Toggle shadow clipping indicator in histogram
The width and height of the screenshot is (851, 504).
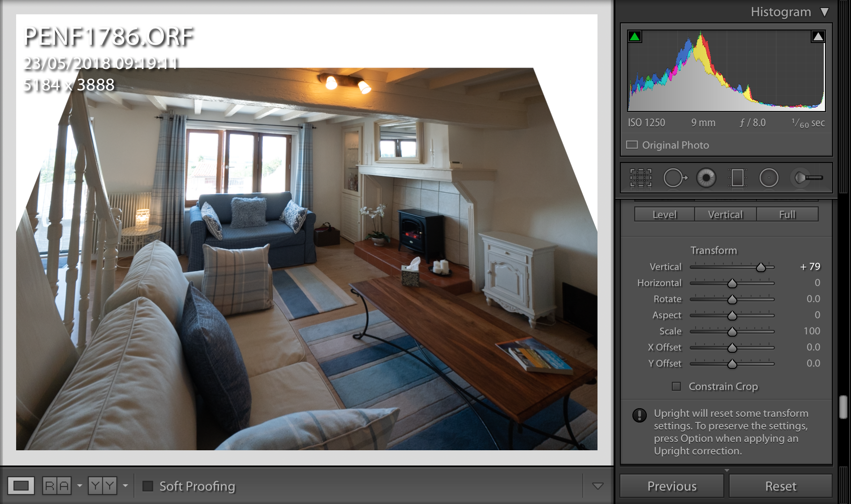(635, 37)
